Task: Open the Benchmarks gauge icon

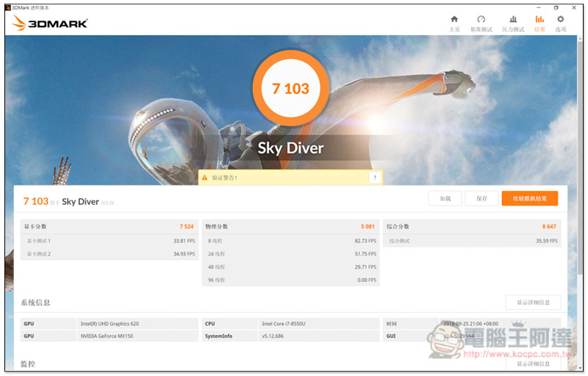Action: point(481,20)
